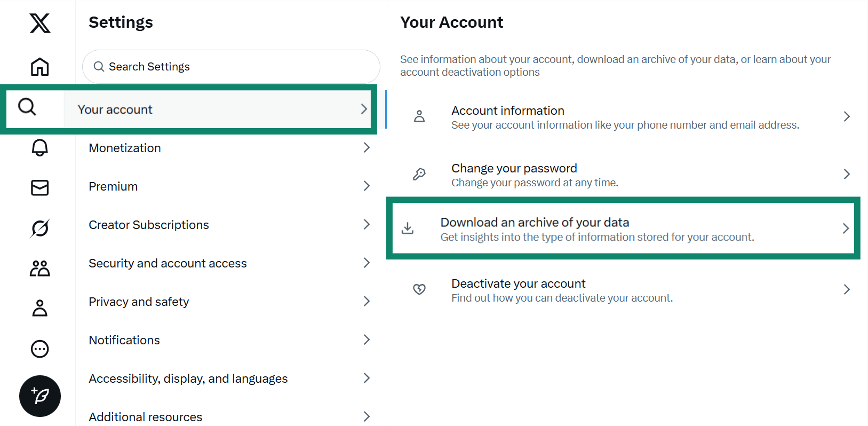Expand Security and account access chevron
Viewport: 868px width, 426px height.
pyautogui.click(x=367, y=263)
